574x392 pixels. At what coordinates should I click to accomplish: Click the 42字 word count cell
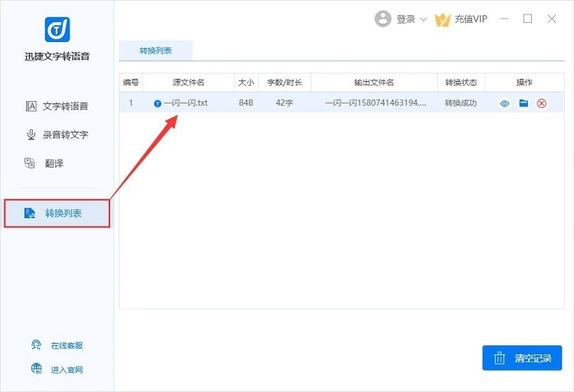tap(285, 103)
